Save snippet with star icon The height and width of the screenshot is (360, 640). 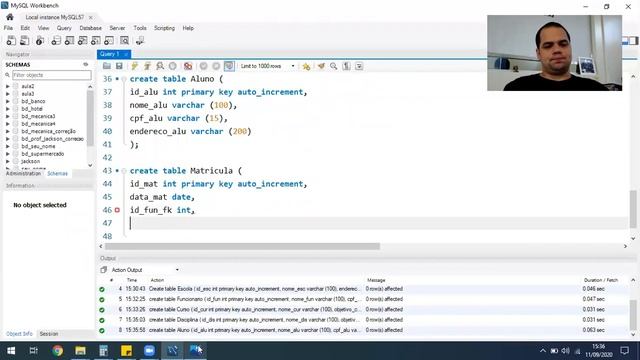306,66
